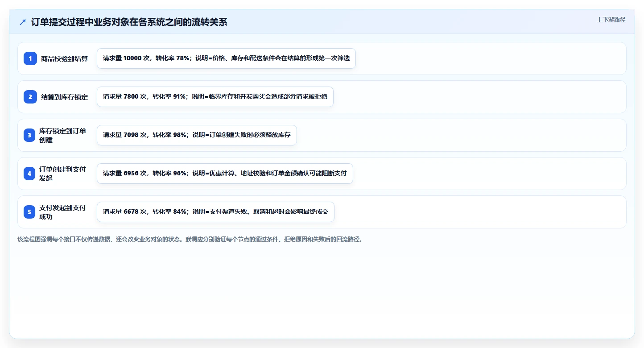Image resolution: width=644 pixels, height=348 pixels.
Task: Click the detail box with 请求量 6956 次
Action: click(x=225, y=174)
